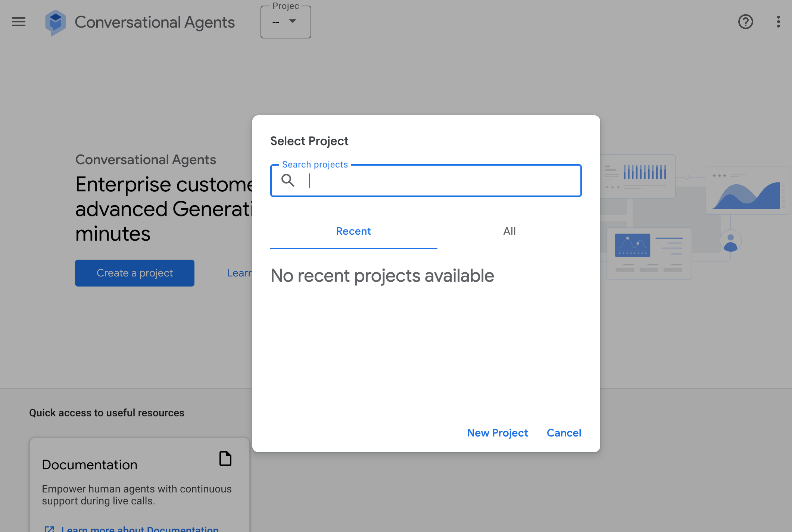Click the project dropdown arrow
The width and height of the screenshot is (792, 532).
coord(293,21)
